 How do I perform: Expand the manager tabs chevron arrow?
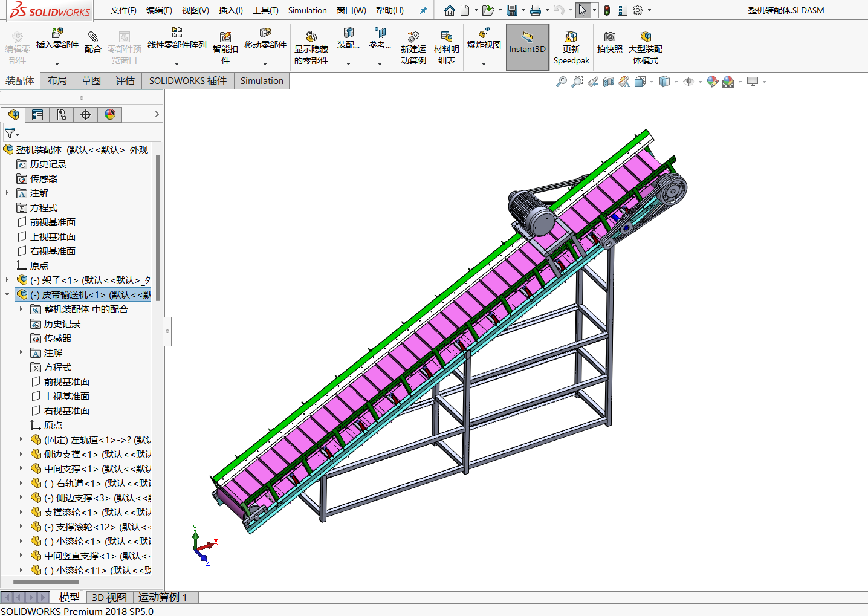(157, 114)
